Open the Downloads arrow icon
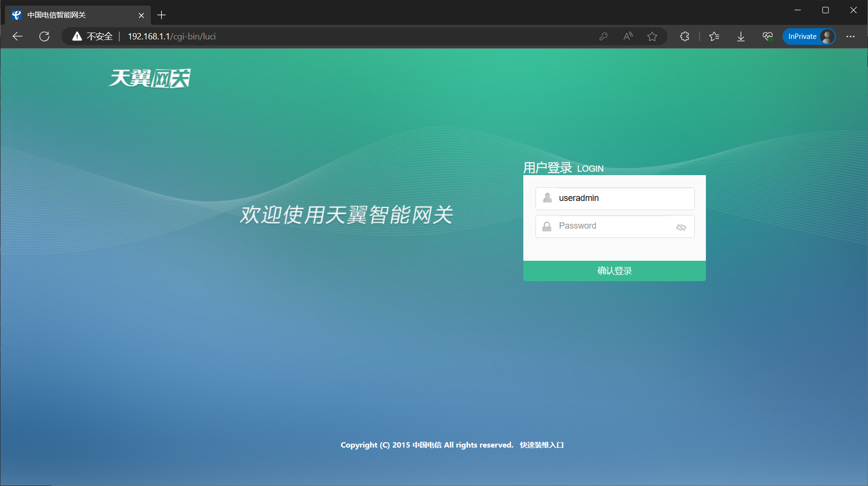868x486 pixels. (x=741, y=36)
